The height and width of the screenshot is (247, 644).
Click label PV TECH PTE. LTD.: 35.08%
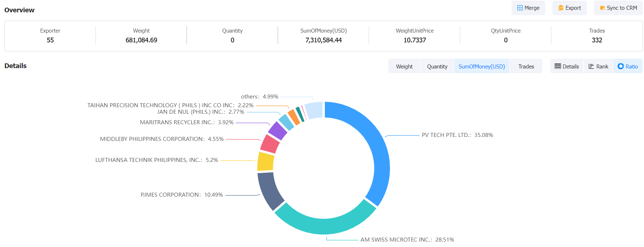click(457, 135)
